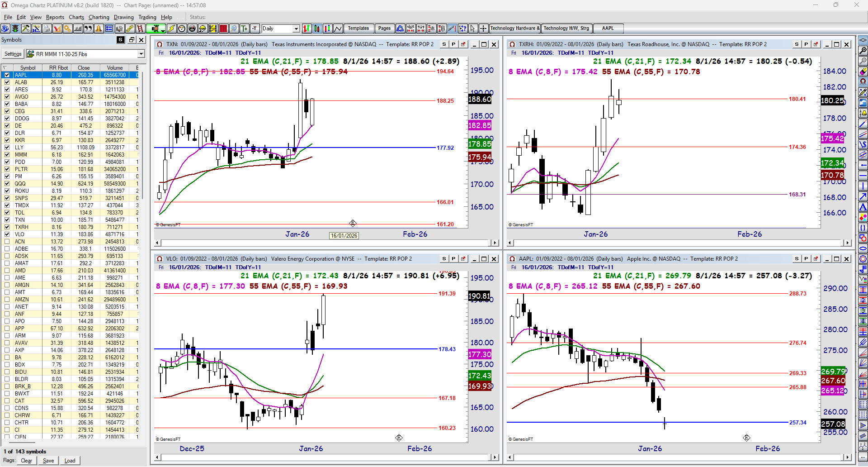Check the AMZN symbol checkbox
This screenshot has width=868, height=467.
click(7, 300)
